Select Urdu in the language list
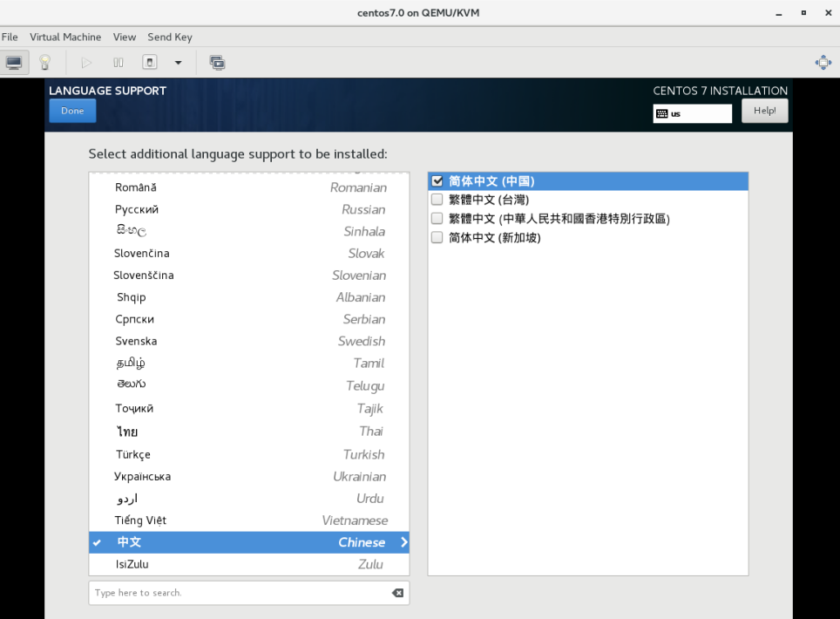Image resolution: width=840 pixels, height=619 pixels. (249, 499)
